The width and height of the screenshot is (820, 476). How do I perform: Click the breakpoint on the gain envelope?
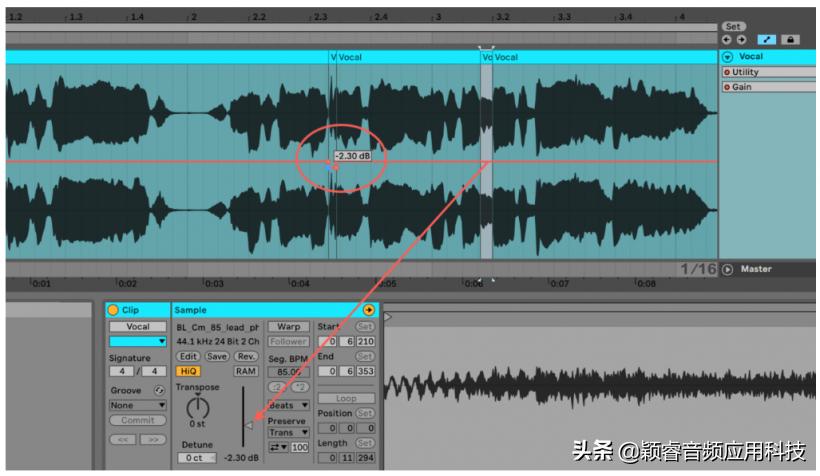(335, 167)
